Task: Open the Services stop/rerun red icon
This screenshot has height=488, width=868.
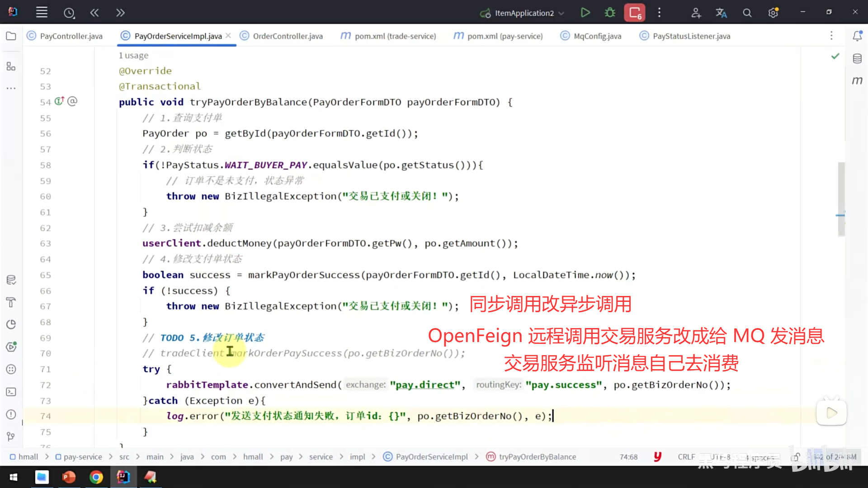Action: pyautogui.click(x=635, y=13)
